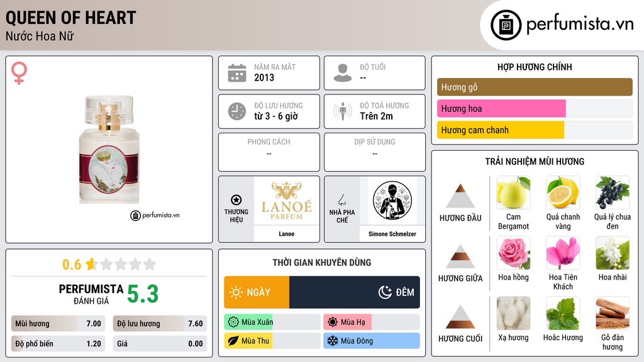Image resolution: width=644 pixels, height=362 pixels.
Task: Select the Quả chanh vàng note image
Action: click(563, 192)
